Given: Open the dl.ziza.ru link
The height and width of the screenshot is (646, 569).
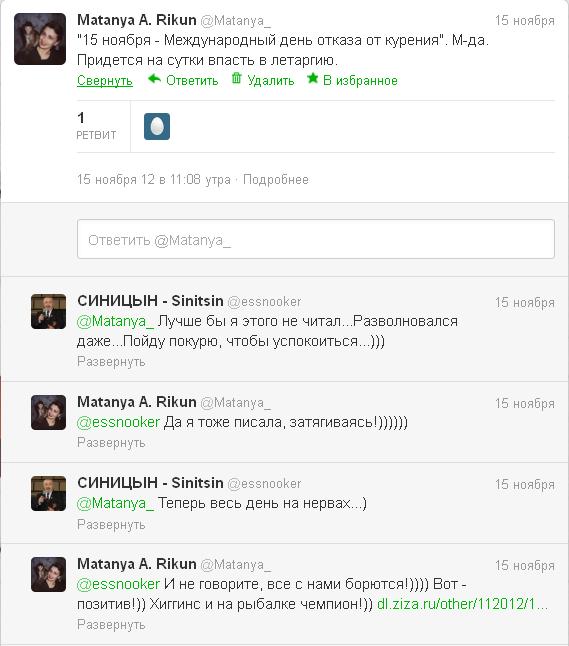Looking at the screenshot, I should pyautogui.click(x=462, y=604).
